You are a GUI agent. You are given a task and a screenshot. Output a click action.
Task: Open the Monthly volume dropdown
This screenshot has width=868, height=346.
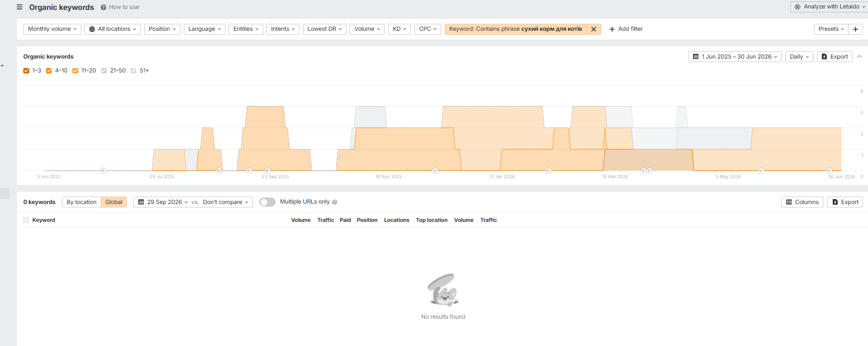tap(52, 29)
